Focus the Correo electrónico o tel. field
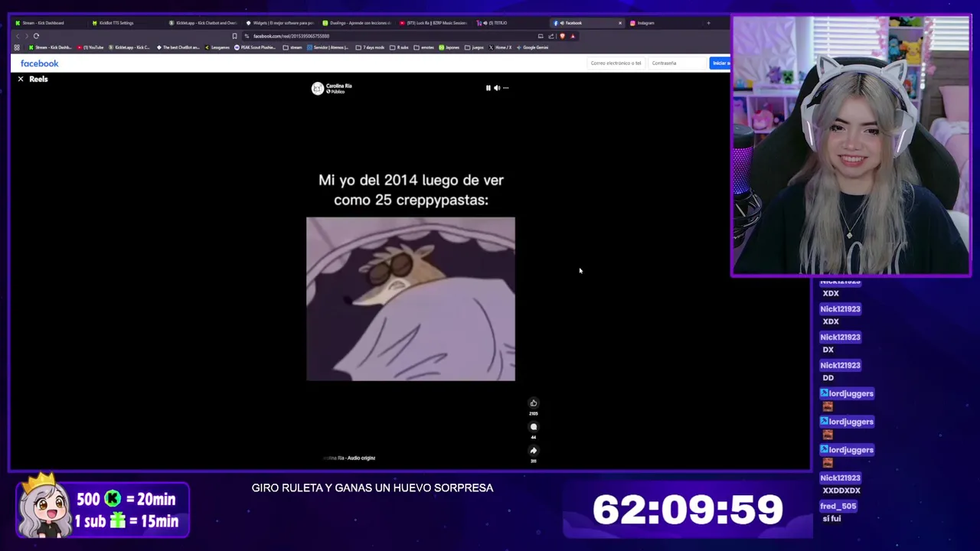This screenshot has width=980, height=551. click(x=616, y=63)
